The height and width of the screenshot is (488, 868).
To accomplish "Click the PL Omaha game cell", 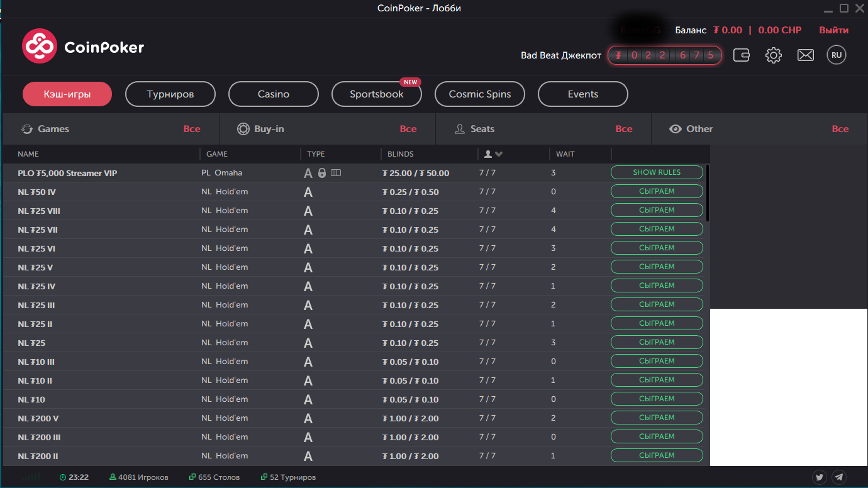I will (x=221, y=173).
